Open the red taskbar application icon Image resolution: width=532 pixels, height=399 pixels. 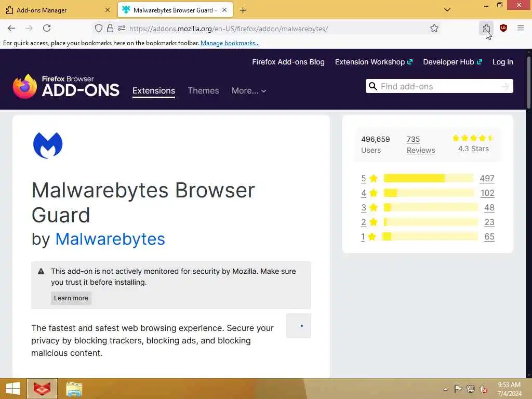click(x=42, y=389)
